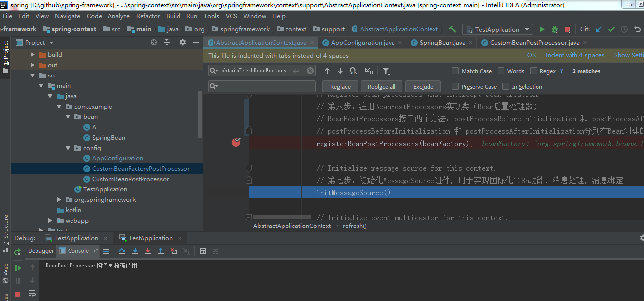Expand the out folder

pos(33,65)
